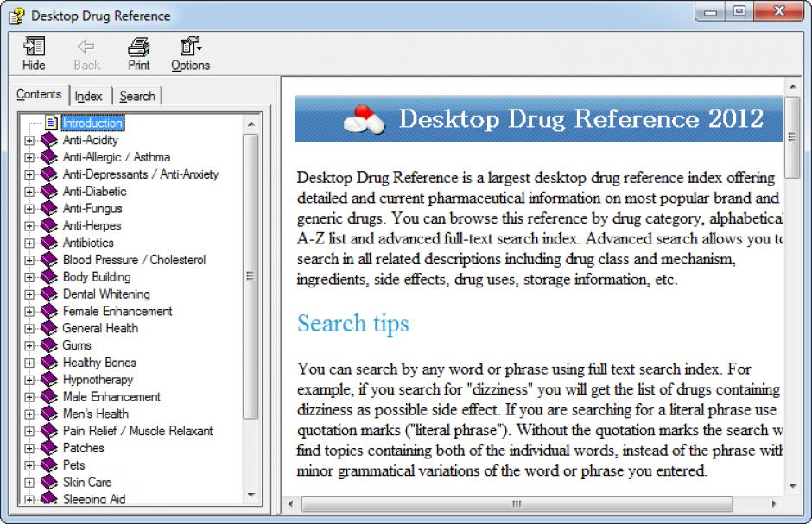Select the Female Enhancement category label
The image size is (812, 524).
117,311
